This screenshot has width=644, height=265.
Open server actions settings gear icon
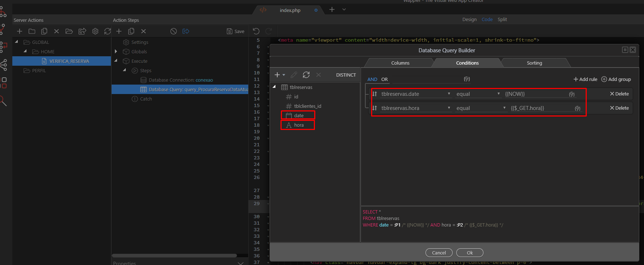[95, 31]
